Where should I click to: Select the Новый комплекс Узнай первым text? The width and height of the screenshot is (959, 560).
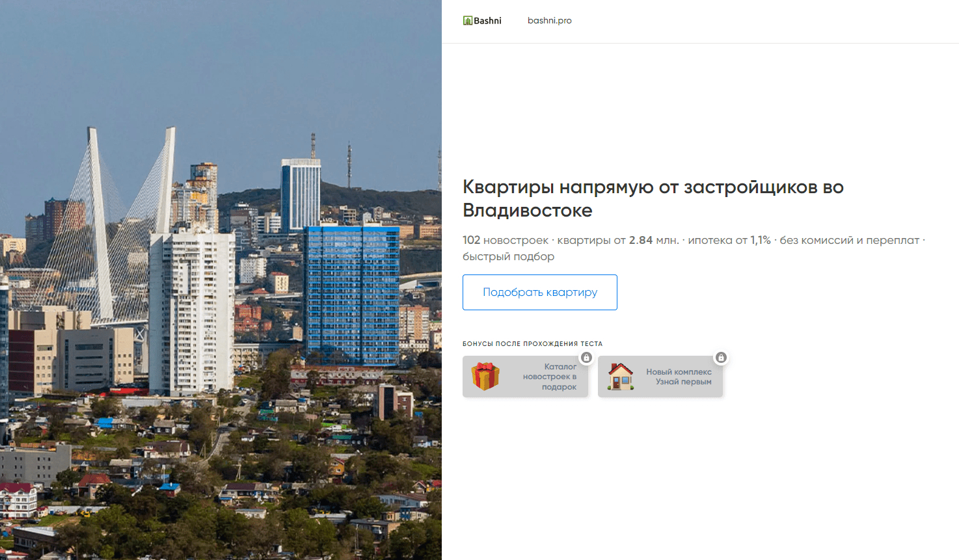click(x=679, y=377)
